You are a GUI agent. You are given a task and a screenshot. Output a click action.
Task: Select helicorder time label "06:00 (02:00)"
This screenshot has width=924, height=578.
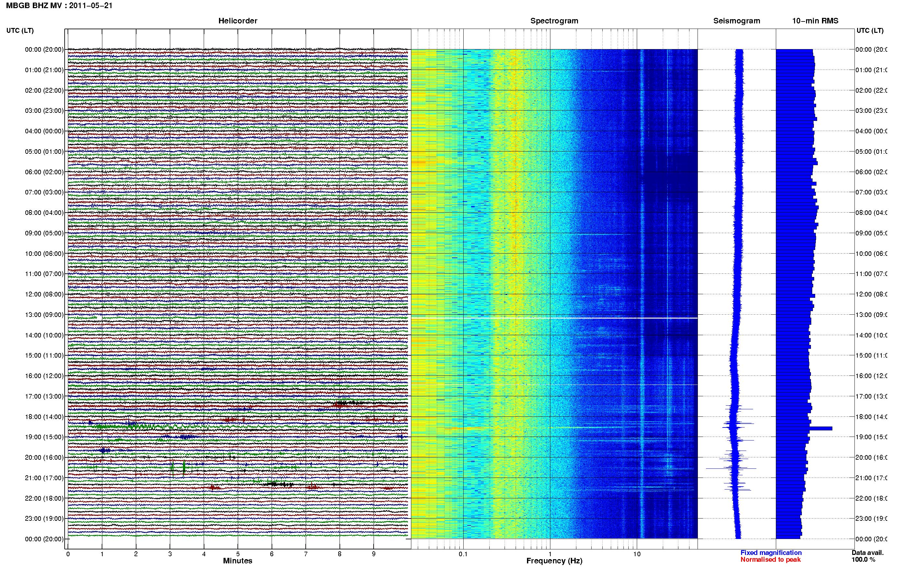pyautogui.click(x=44, y=172)
